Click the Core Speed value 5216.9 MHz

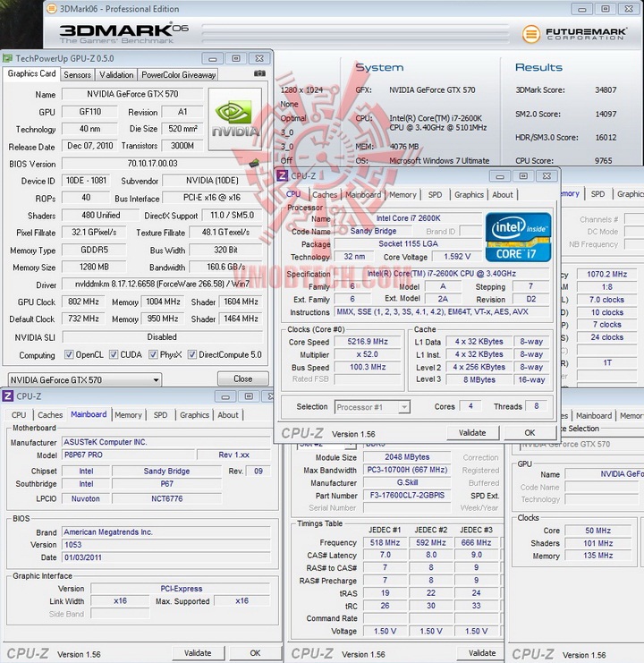point(368,341)
